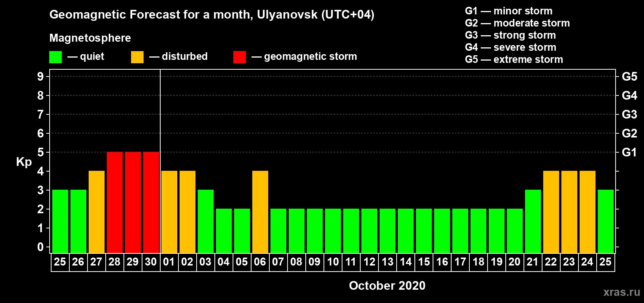Click the yellow bar for day 27

point(96,212)
